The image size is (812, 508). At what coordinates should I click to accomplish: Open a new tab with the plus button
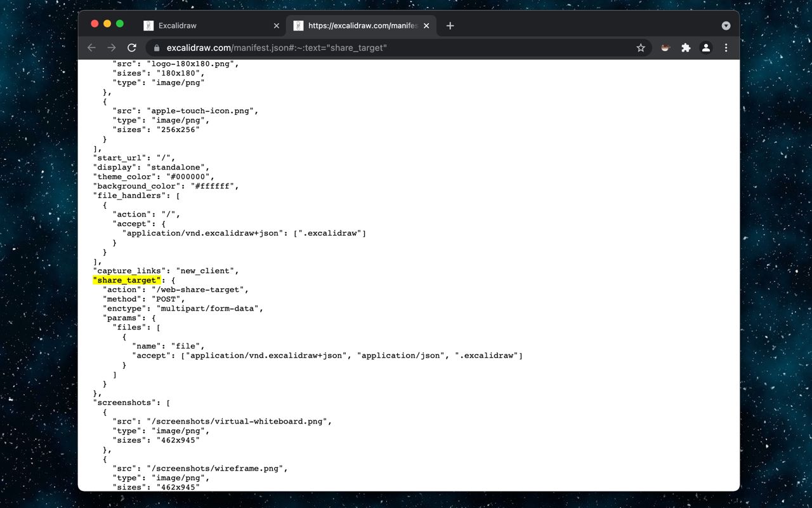450,26
